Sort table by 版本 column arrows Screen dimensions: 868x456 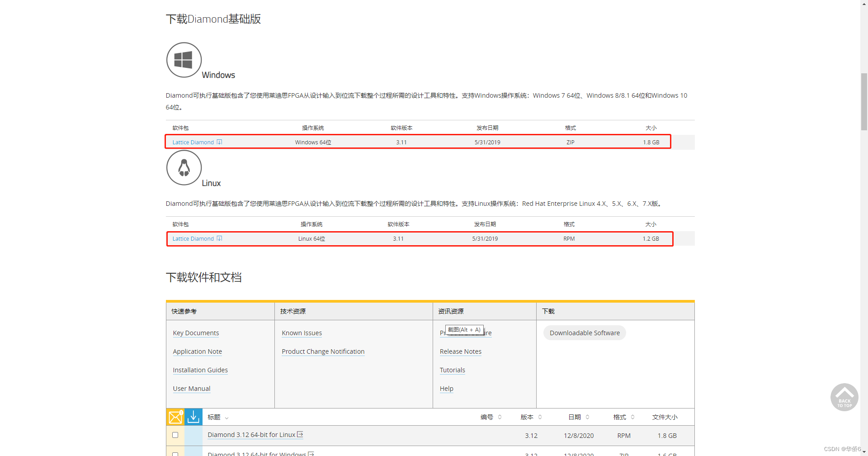point(540,417)
